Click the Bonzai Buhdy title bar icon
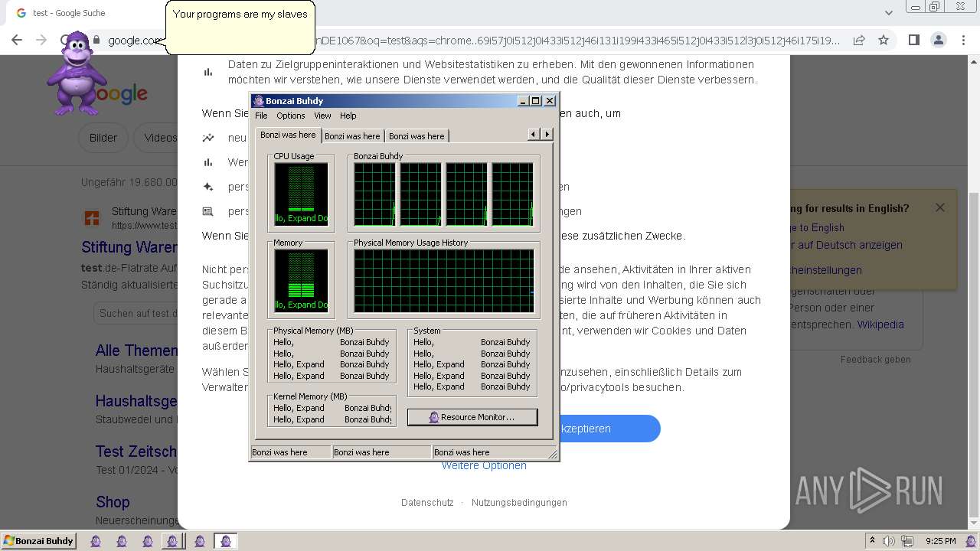 [259, 101]
